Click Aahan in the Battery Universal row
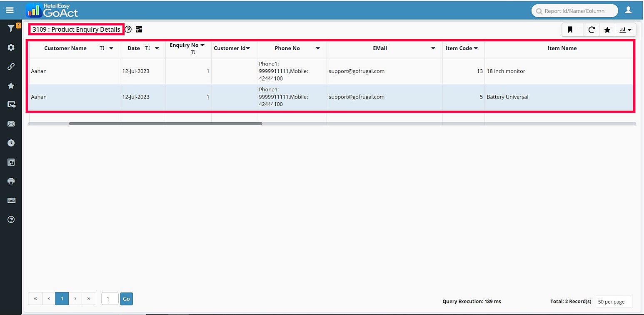Screen dimensions: 644x315 39,97
